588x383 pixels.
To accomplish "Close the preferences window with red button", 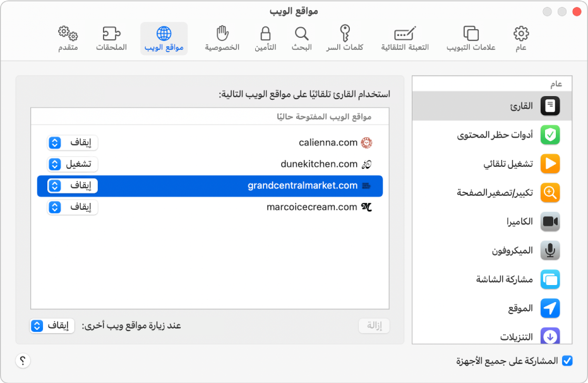I will (577, 11).
